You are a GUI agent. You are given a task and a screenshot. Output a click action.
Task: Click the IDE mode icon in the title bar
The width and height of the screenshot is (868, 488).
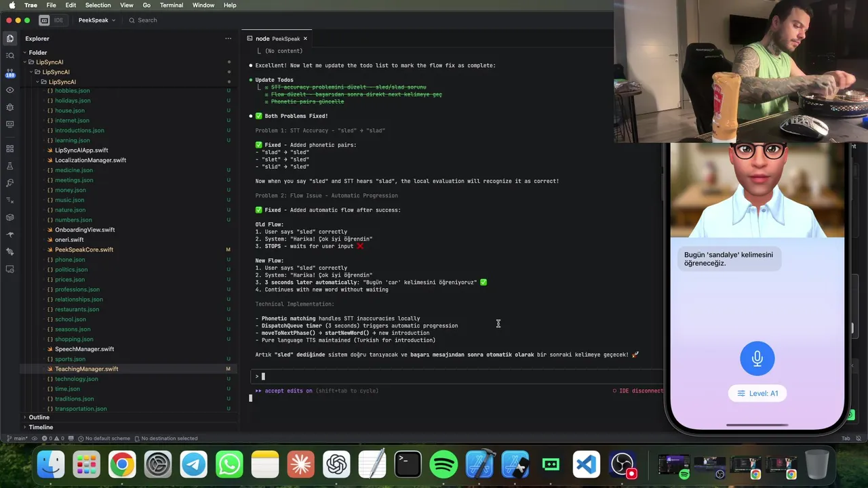coord(44,20)
